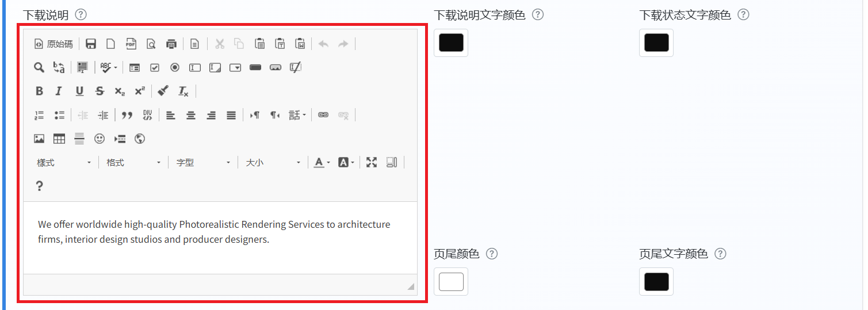Viewport: 868px width, 310px height.
Task: Toggle underline formatting
Action: click(x=79, y=91)
